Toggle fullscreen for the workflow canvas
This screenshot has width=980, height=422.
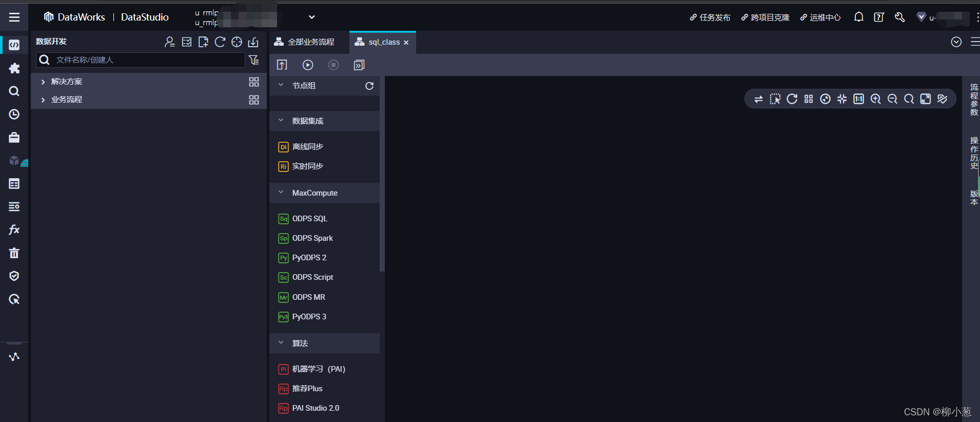pyautogui.click(x=926, y=99)
